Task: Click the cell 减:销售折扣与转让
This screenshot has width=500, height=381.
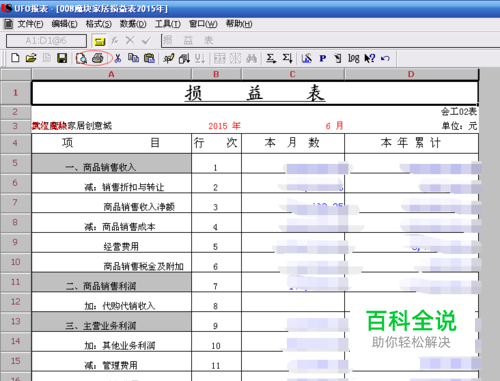Action: point(112,183)
